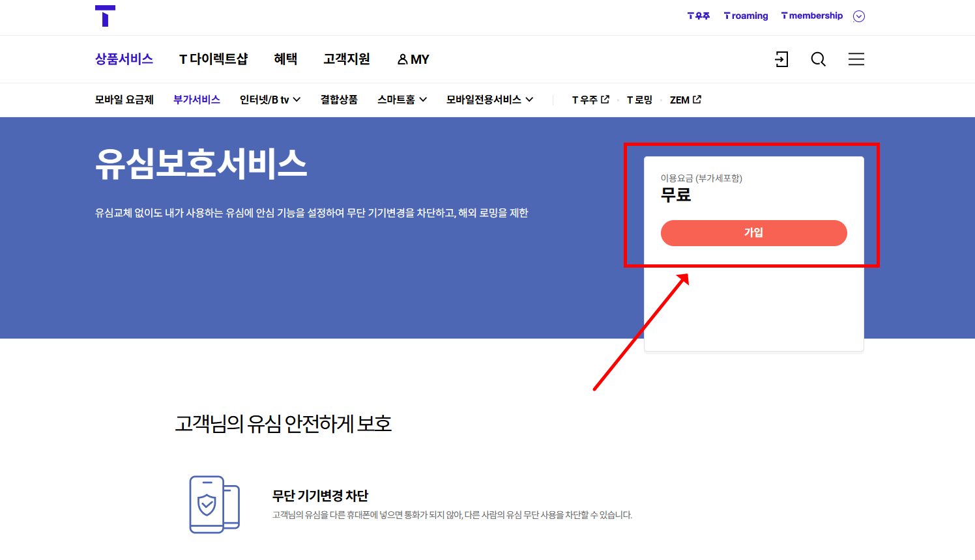Click the external link icon beside ZEM
975x560 pixels.
tap(698, 99)
